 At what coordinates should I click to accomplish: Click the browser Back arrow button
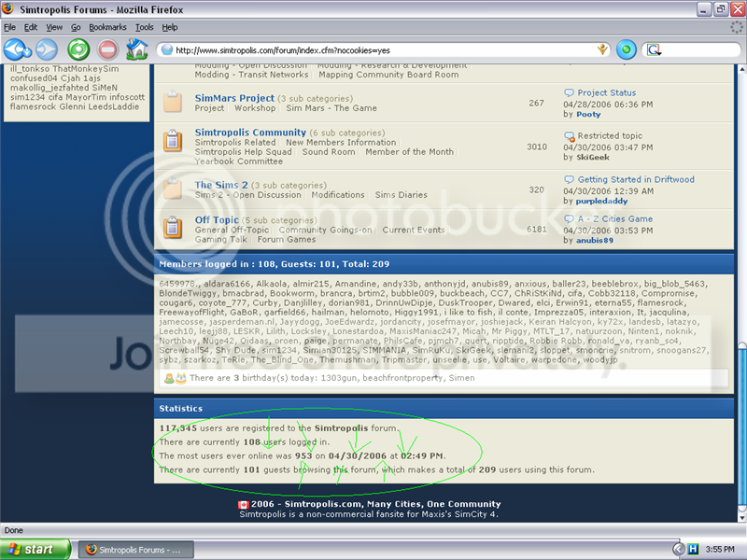pyautogui.click(x=17, y=49)
